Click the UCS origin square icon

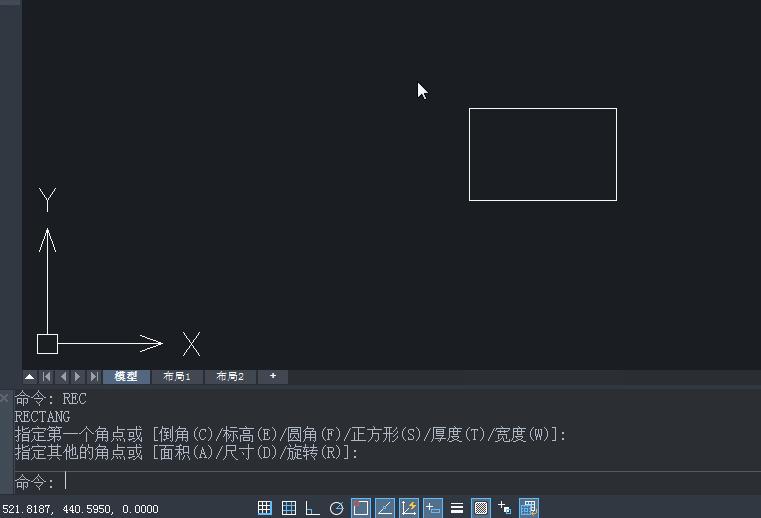48,344
